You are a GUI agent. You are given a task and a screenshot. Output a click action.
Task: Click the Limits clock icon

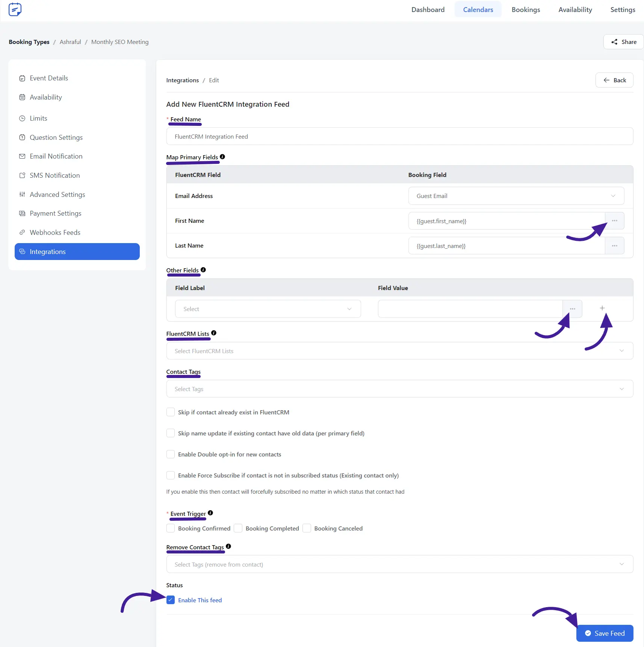22,118
